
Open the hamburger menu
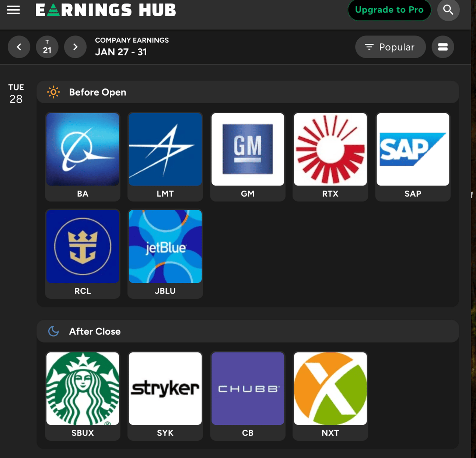coord(13,10)
